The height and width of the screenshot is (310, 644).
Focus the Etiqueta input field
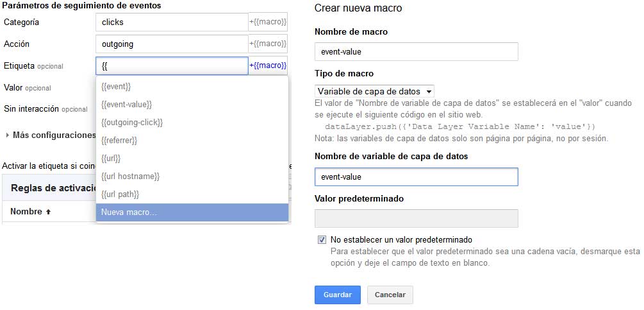[x=172, y=65]
